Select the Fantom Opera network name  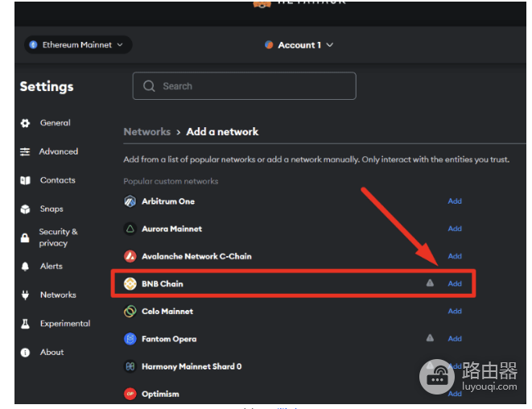coord(169,339)
